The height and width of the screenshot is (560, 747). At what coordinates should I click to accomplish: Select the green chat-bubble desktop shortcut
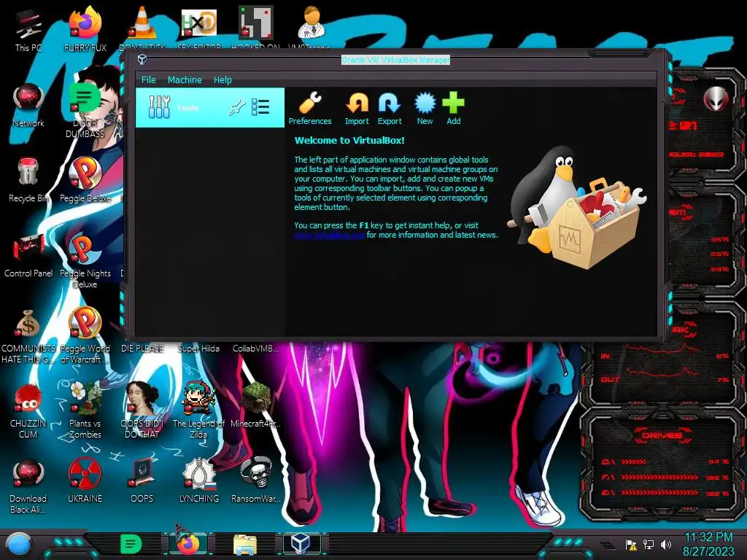(85, 98)
